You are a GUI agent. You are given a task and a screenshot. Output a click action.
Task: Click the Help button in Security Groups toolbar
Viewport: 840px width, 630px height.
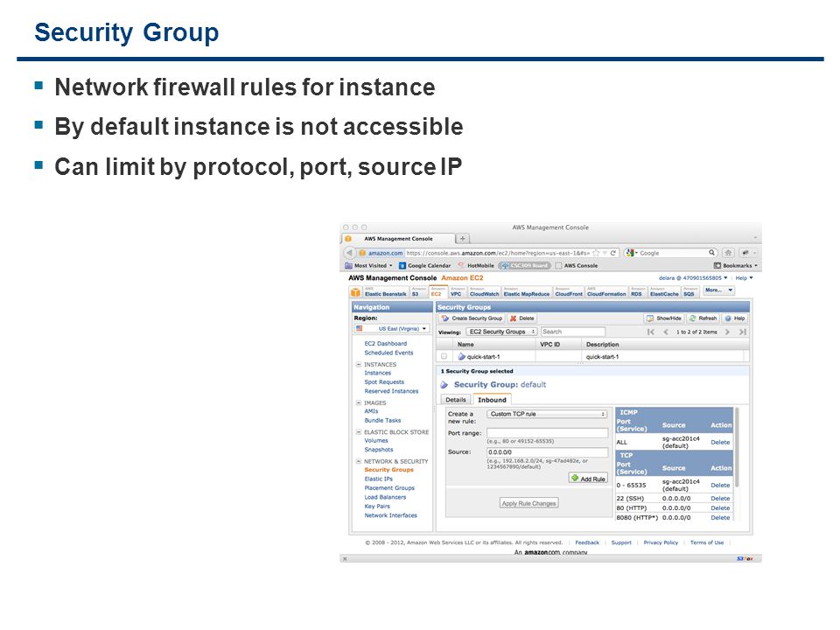[734, 318]
